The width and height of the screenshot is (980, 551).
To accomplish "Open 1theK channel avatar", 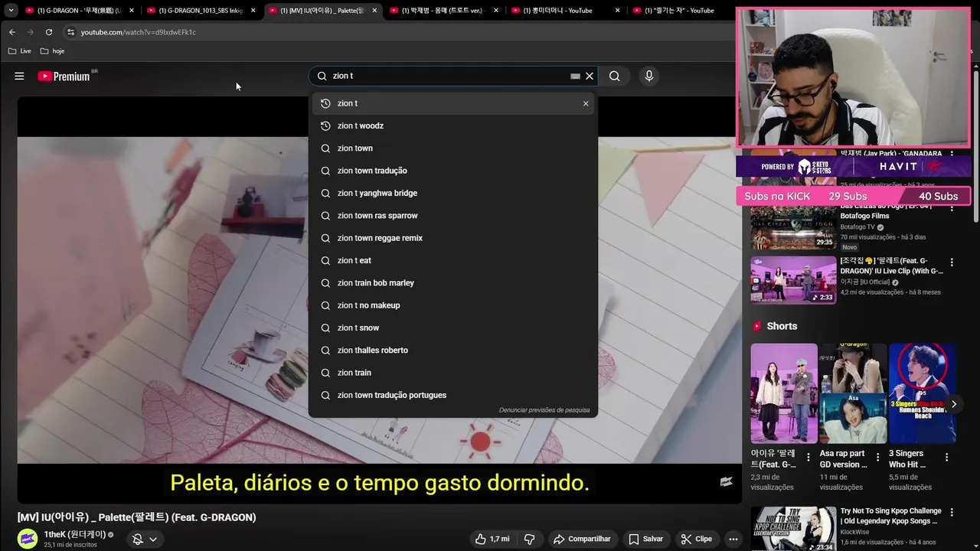I will coord(28,539).
